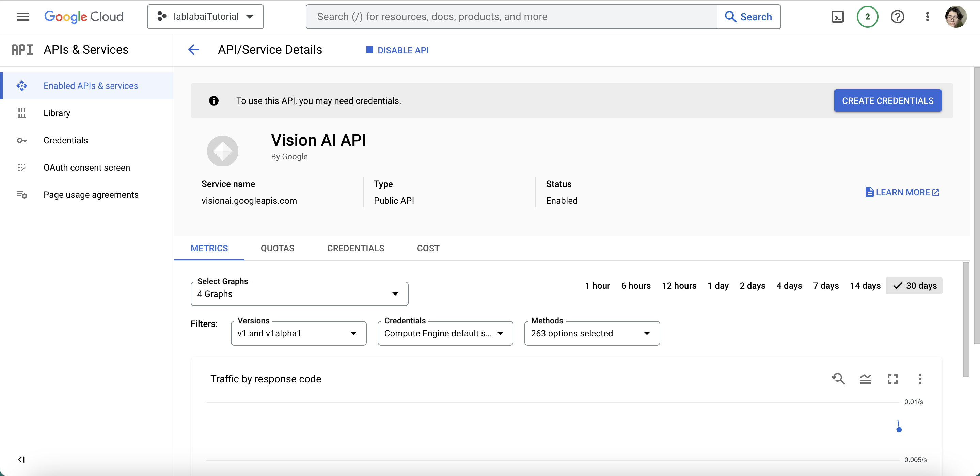
Task: Collapse the left navigation panel
Action: click(21, 459)
